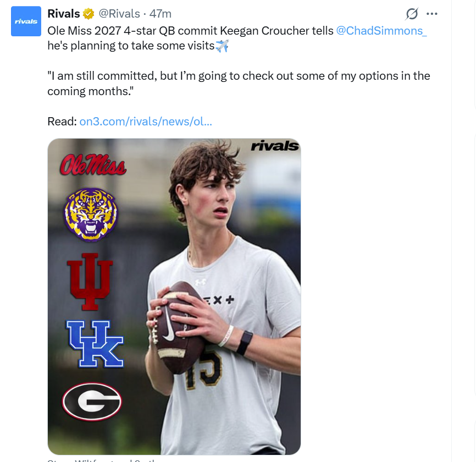This screenshot has width=476, height=462.
Task: Click the Kentucky UK logo
Action: (94, 343)
